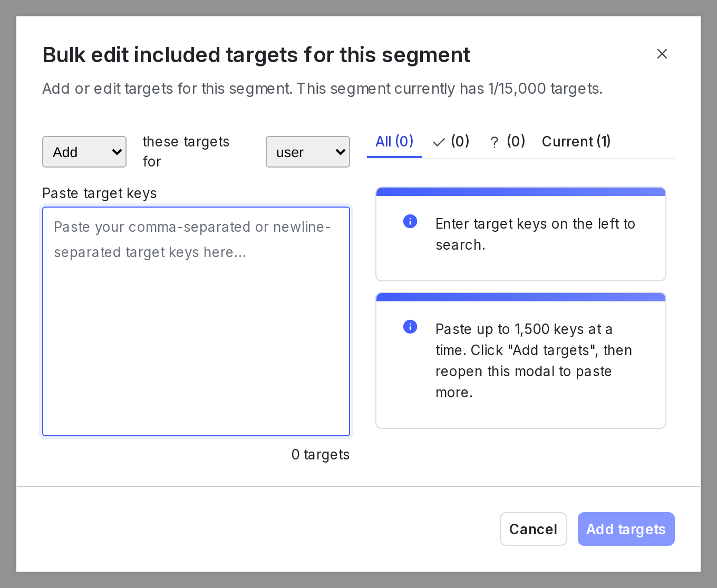717x588 pixels.
Task: Click the Add targets button
Action: point(626,529)
